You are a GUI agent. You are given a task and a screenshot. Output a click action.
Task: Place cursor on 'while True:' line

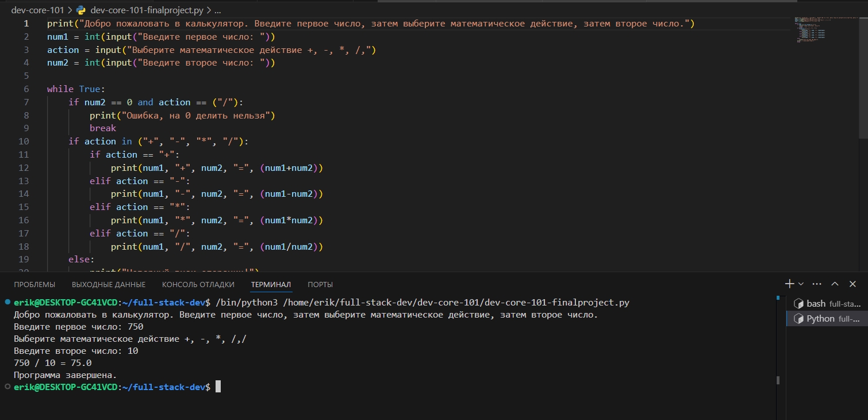[x=76, y=89]
